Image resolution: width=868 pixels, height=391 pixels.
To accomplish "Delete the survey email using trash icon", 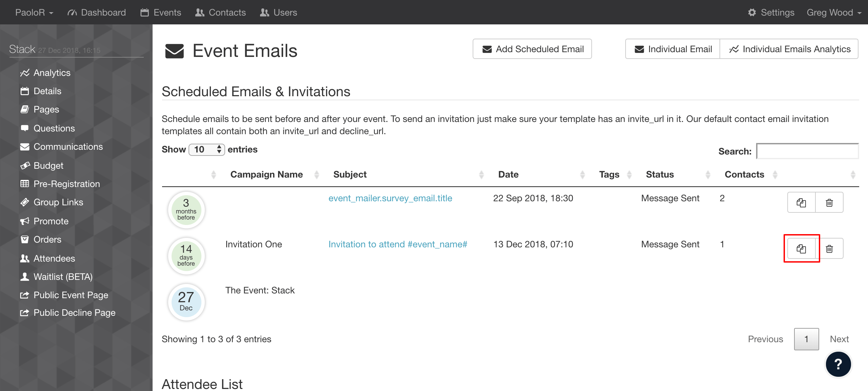I will [x=829, y=202].
